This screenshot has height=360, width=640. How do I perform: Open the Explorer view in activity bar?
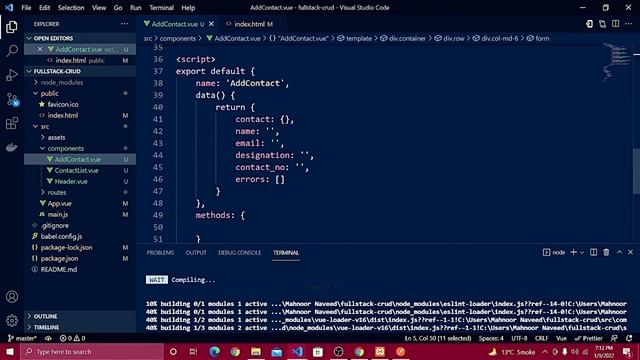tap(12, 27)
